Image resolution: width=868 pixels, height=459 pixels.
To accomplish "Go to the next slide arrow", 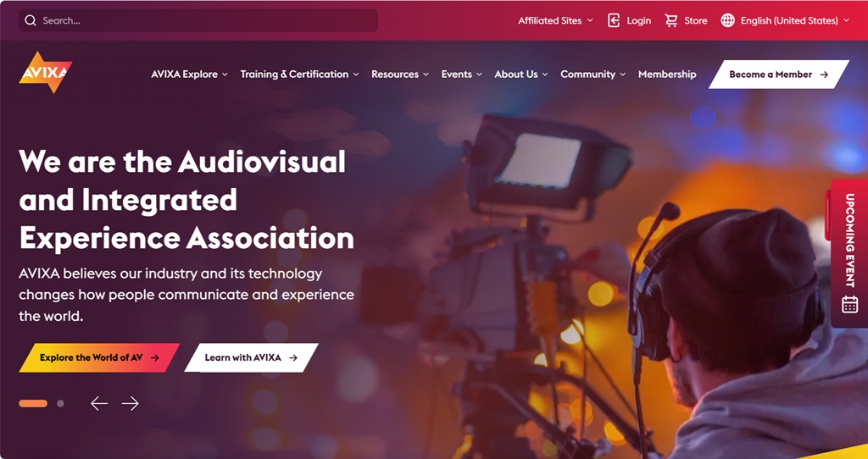I will pyautogui.click(x=130, y=404).
